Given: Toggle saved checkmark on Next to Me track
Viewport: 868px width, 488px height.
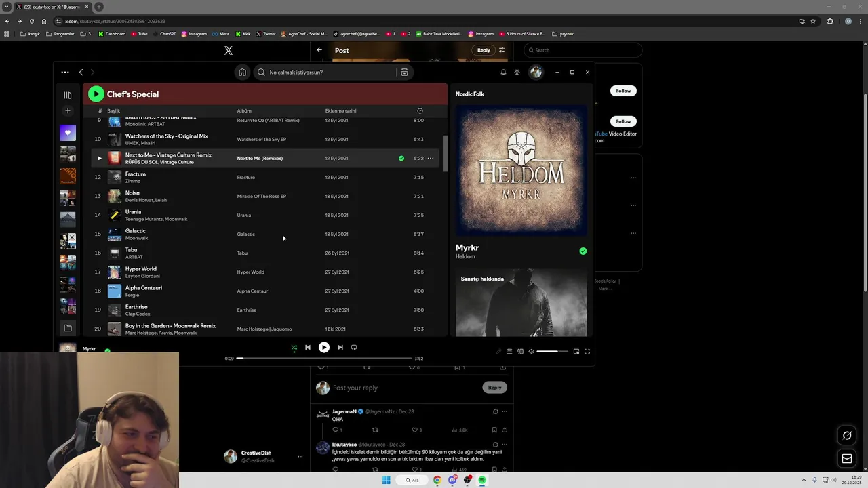Looking at the screenshot, I should [x=401, y=158].
